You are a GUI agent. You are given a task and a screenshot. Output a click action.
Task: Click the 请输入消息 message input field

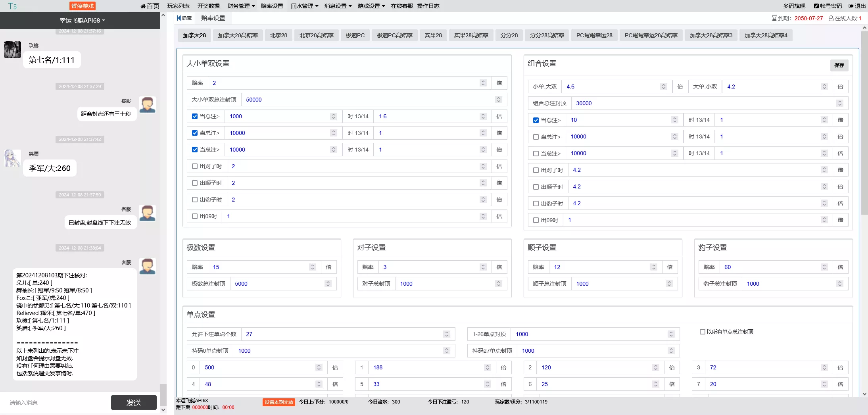coord(56,403)
